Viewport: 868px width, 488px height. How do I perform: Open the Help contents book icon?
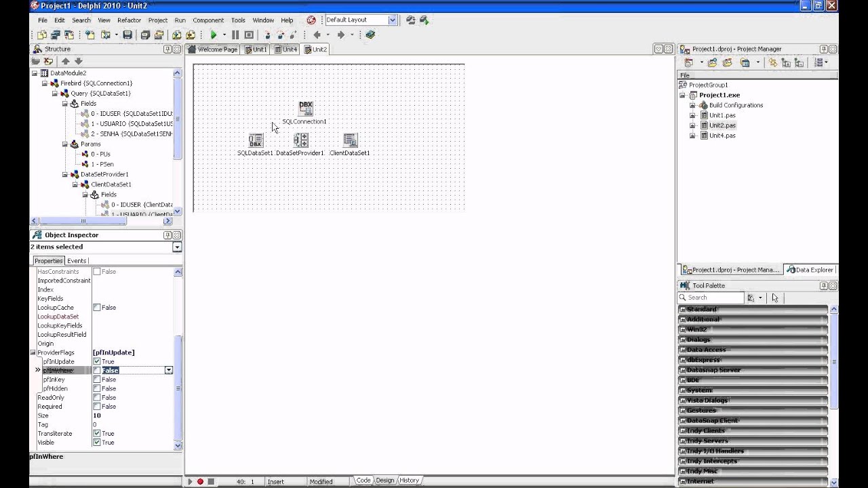tap(370, 35)
